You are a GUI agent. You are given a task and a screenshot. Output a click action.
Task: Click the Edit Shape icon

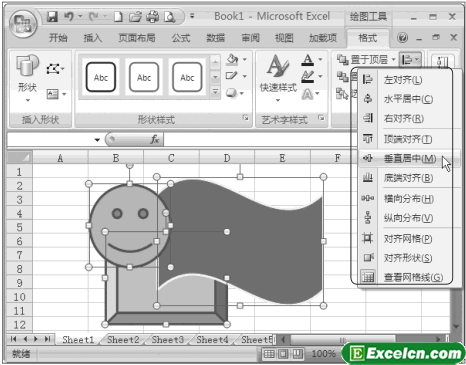point(53,69)
